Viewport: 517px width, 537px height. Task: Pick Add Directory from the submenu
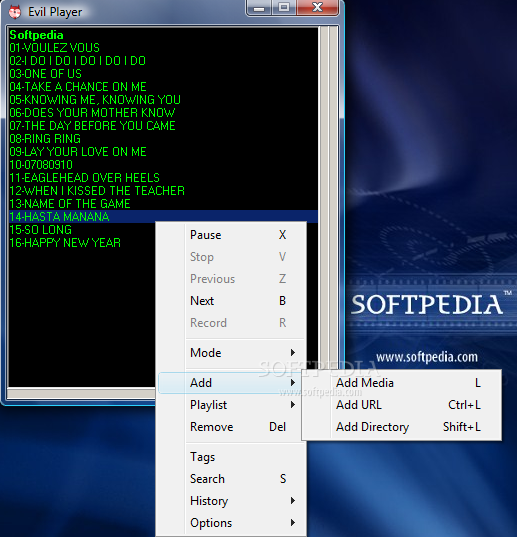[401, 427]
